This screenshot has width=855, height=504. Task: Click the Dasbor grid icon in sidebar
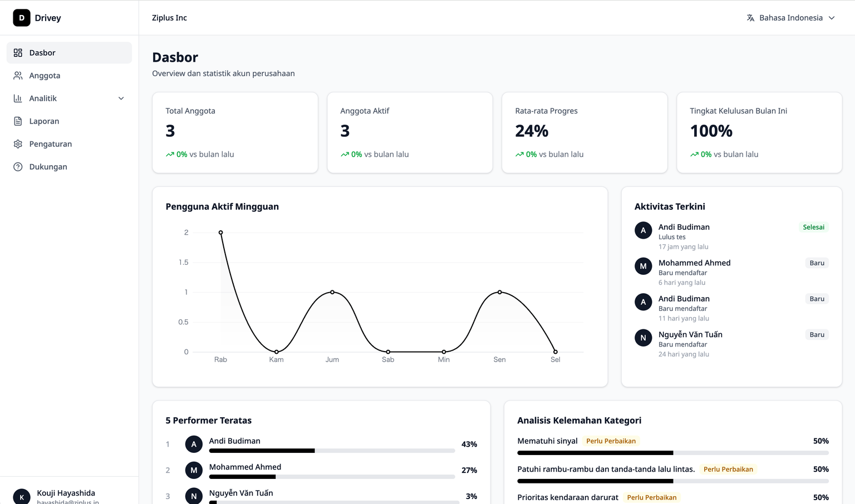pos(18,53)
